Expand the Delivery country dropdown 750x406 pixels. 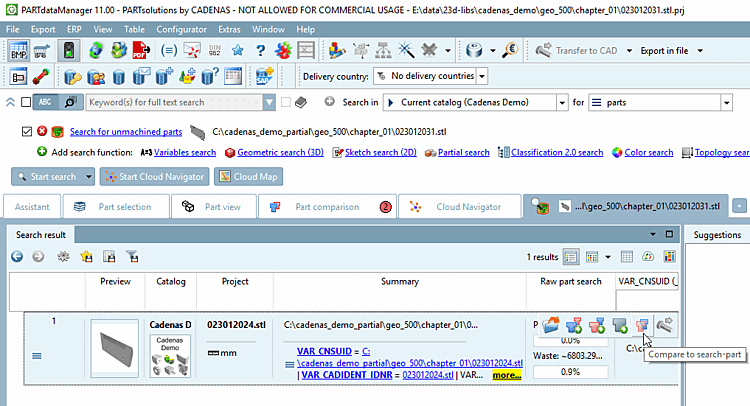coord(482,76)
